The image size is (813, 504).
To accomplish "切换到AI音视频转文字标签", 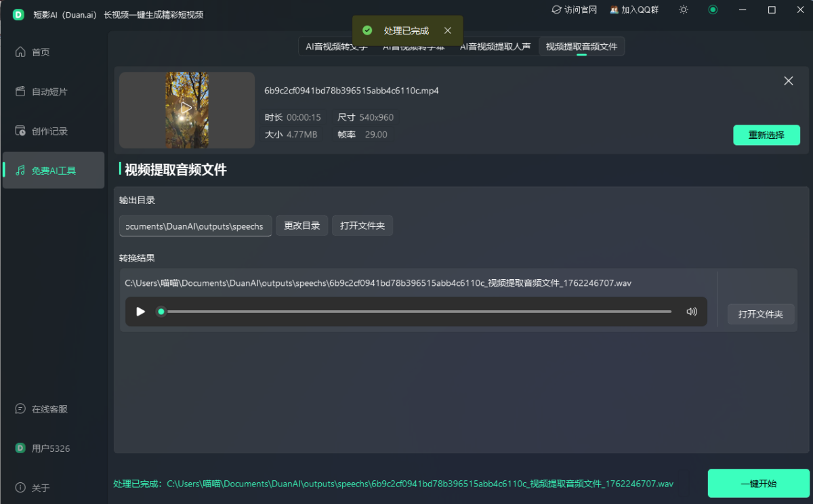I will click(x=337, y=46).
